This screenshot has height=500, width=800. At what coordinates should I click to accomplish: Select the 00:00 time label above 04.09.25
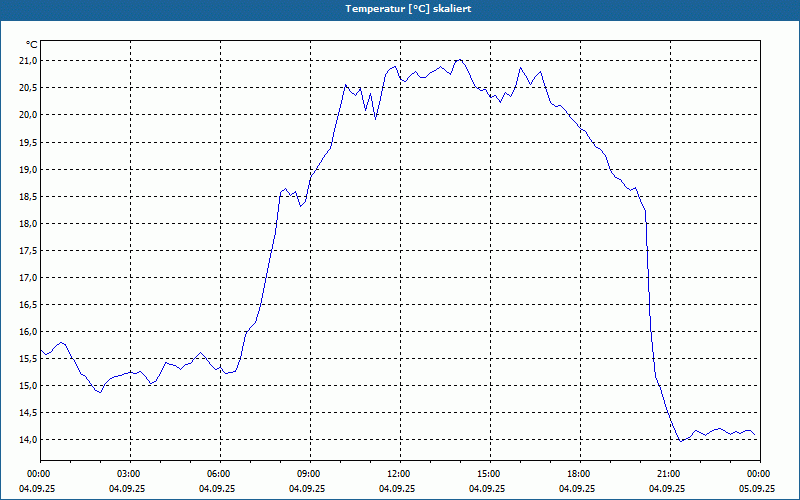(x=37, y=474)
